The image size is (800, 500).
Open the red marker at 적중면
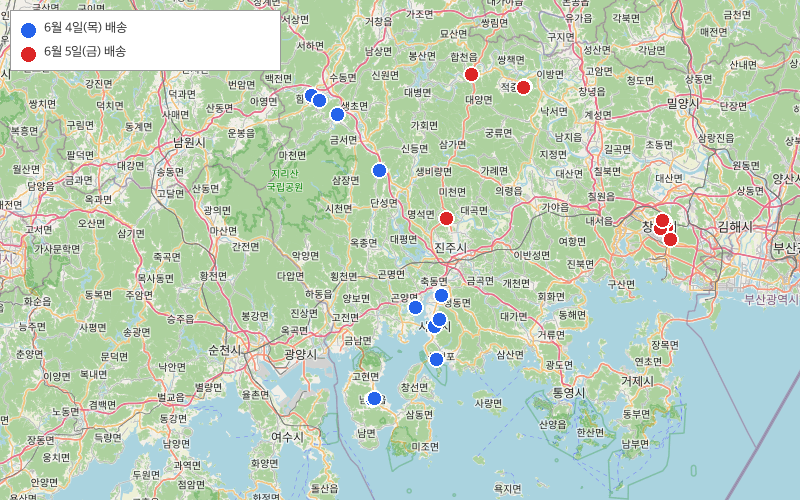click(523, 87)
